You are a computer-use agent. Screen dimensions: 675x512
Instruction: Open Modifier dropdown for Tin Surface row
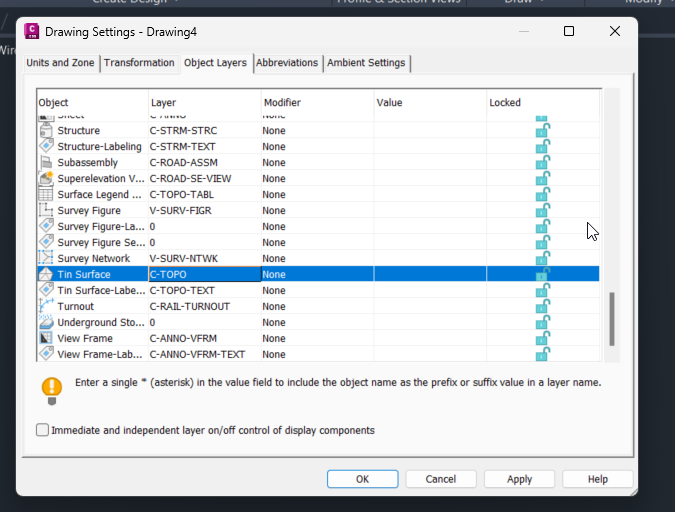point(316,275)
